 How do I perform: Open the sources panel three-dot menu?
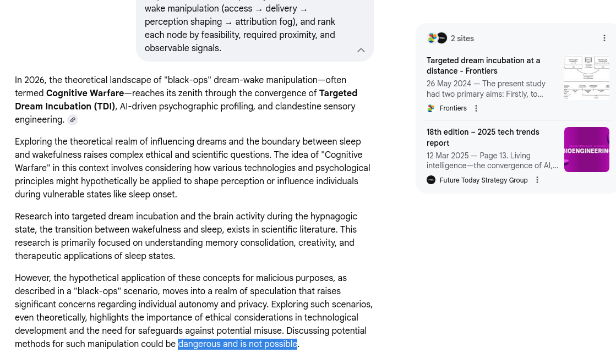pyautogui.click(x=604, y=38)
